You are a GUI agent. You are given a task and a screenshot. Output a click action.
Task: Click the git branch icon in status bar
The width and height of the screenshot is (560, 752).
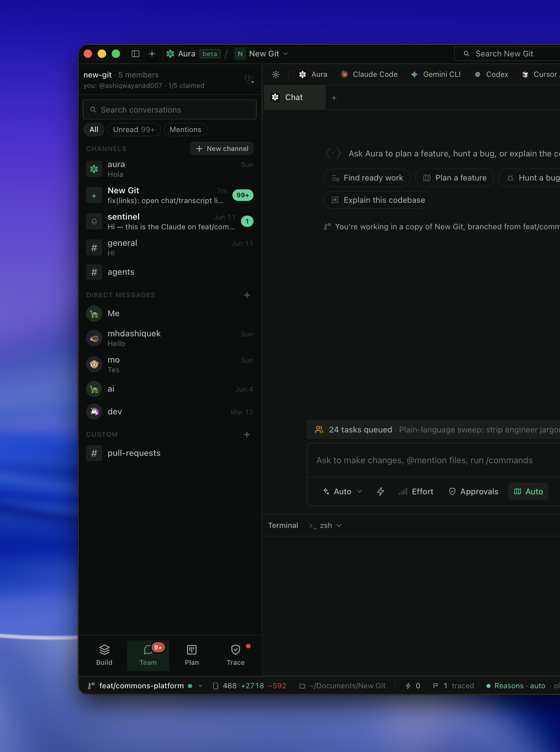[91, 686]
